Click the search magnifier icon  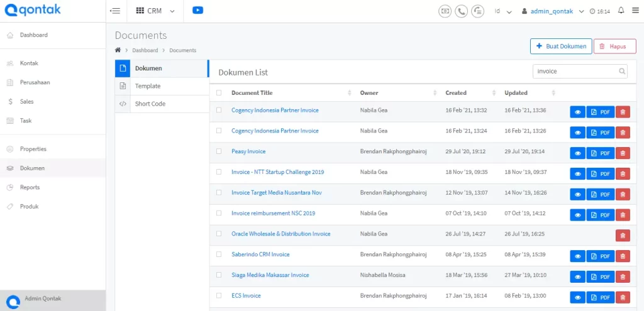click(x=622, y=71)
